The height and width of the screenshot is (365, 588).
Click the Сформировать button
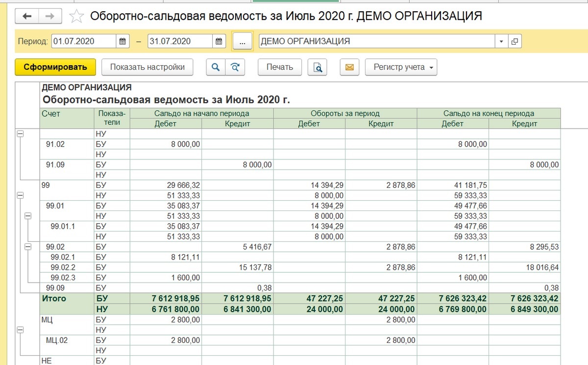tap(55, 67)
